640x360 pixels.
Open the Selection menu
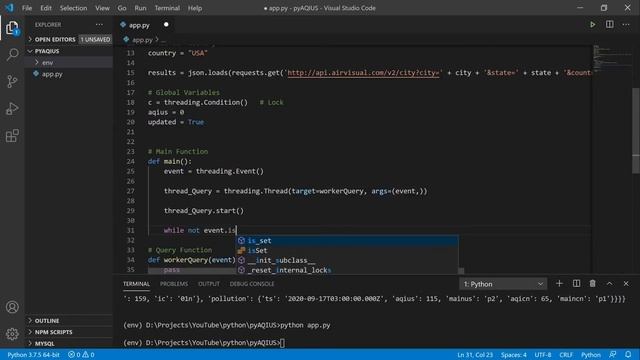73,8
